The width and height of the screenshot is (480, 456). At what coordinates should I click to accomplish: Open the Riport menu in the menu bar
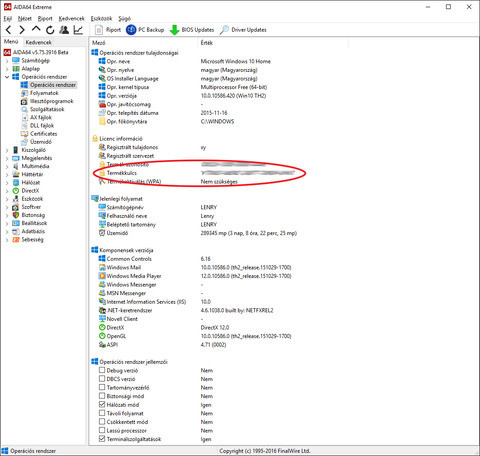coord(45,18)
